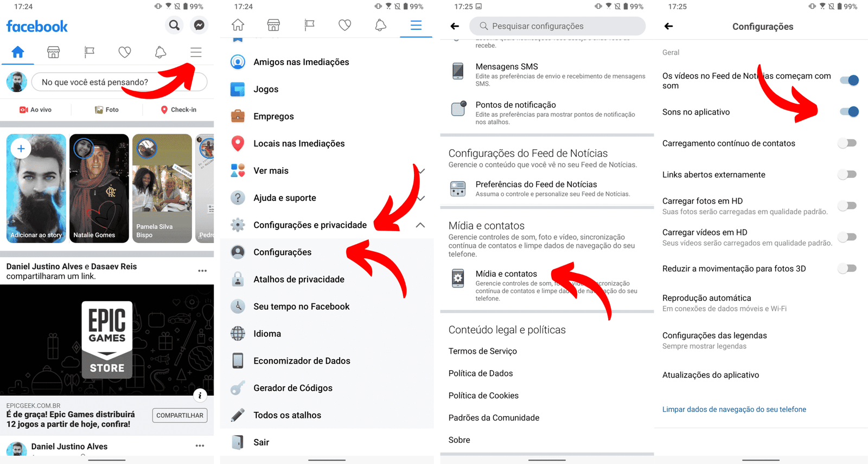
Task: Open the Marketplace tab icon below Facebook logo
Action: tap(53, 52)
